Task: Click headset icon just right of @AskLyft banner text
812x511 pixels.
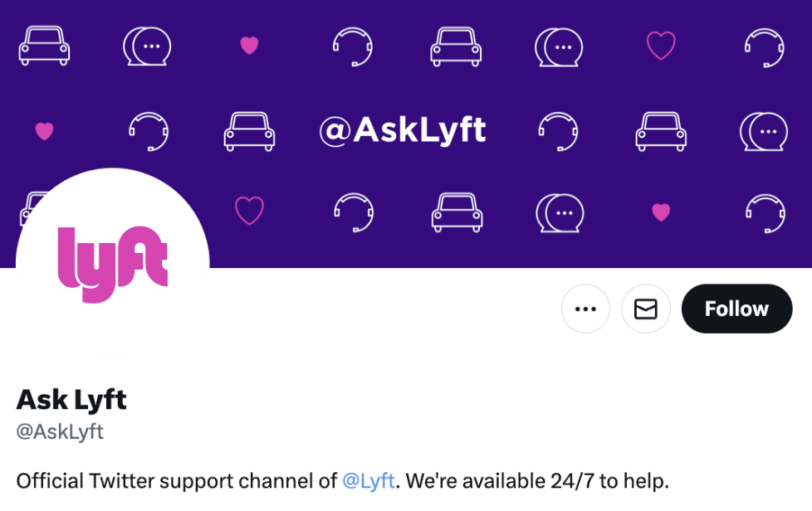Action: [558, 132]
